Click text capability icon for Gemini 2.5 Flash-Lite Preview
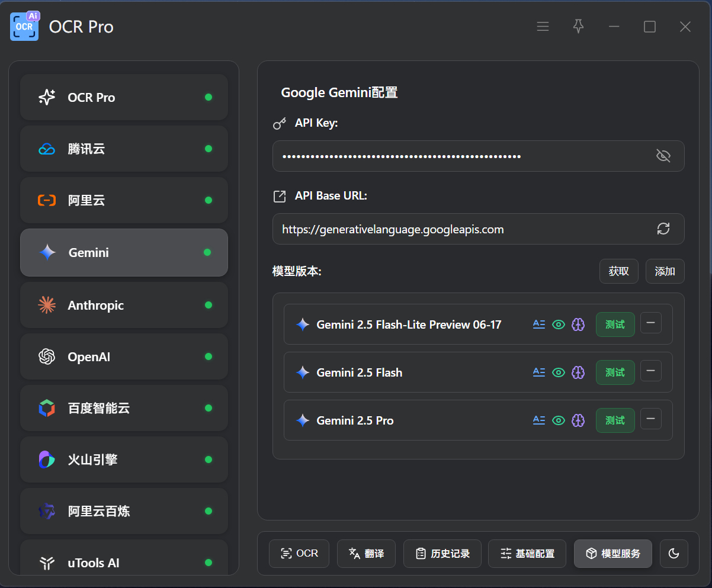Viewport: 712px width, 588px height. pos(539,324)
